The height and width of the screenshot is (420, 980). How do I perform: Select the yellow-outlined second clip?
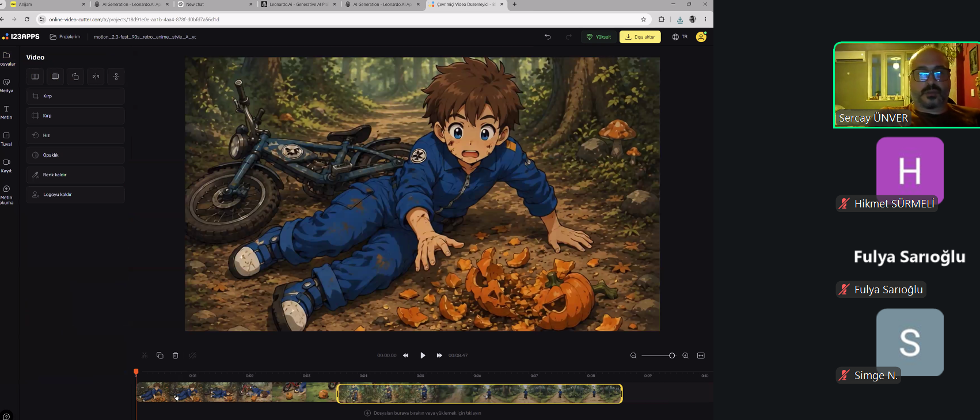(480, 393)
